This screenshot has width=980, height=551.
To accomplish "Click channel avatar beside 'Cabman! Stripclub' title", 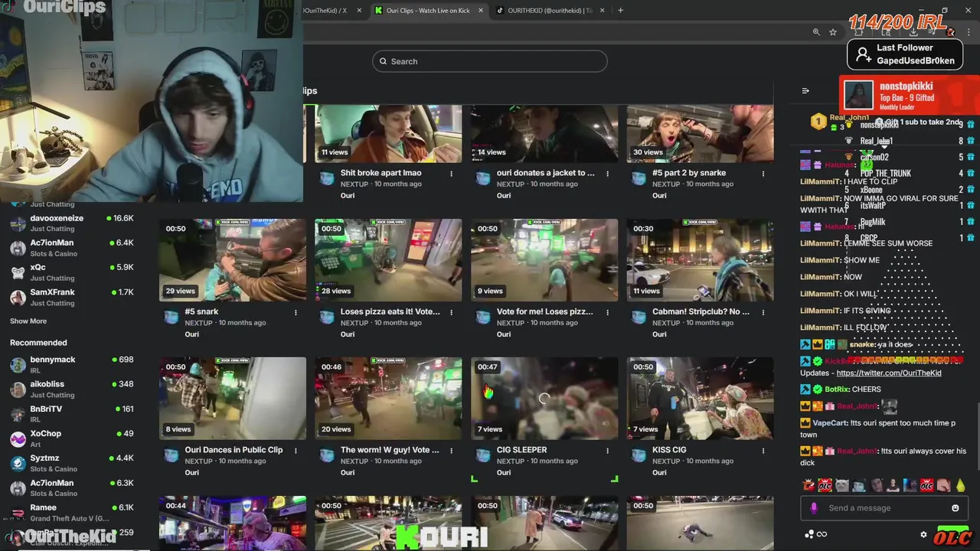I will click(x=639, y=317).
